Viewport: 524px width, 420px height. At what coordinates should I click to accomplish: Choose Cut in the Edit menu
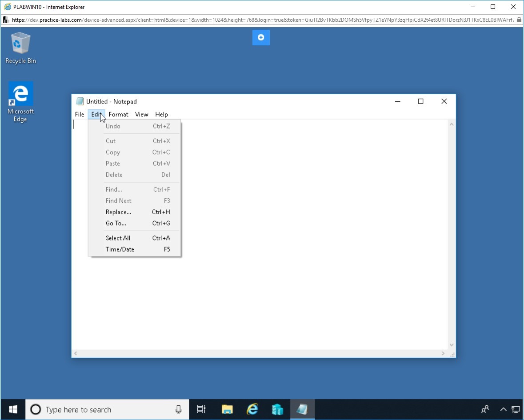(135, 141)
